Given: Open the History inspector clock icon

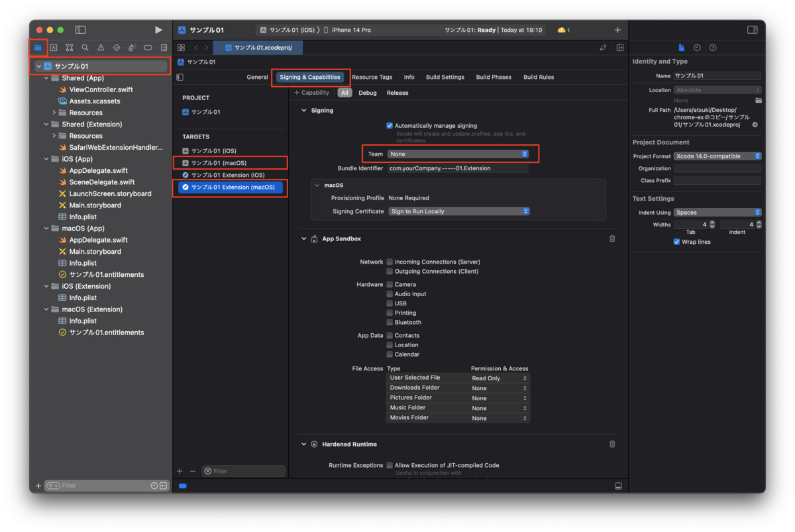Looking at the screenshot, I should point(697,48).
